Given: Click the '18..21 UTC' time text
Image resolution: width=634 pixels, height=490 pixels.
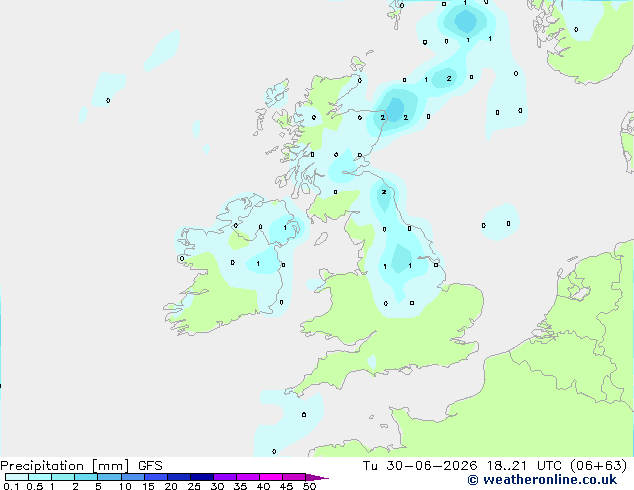Looking at the screenshot, I should click(524, 466).
